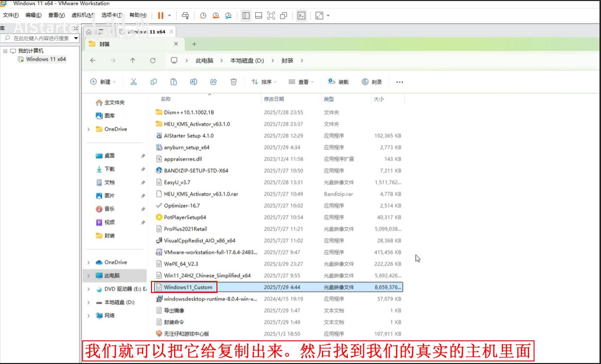The image size is (601, 364).
Task: Open VMware console view icon
Action: (301, 16)
